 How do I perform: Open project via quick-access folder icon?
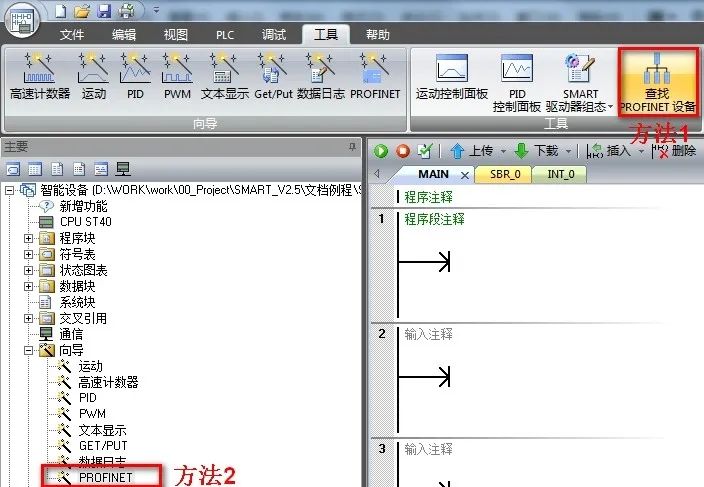82,11
